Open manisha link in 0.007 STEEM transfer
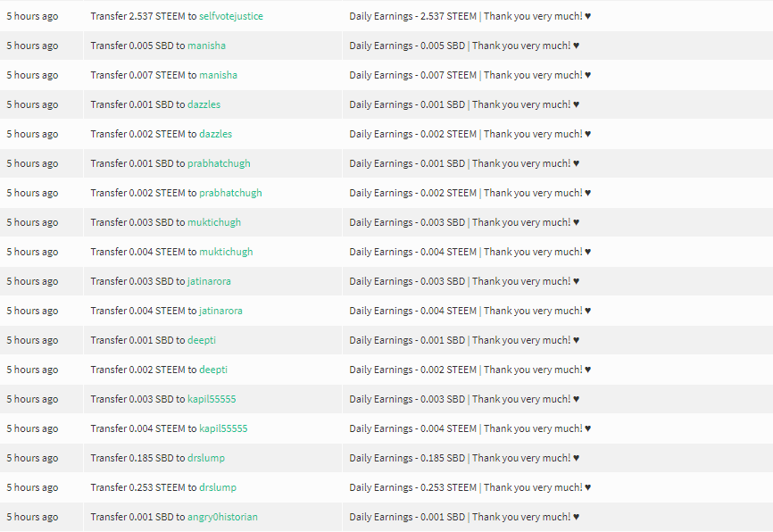Viewport: 773px width, 532px height. 218,75
